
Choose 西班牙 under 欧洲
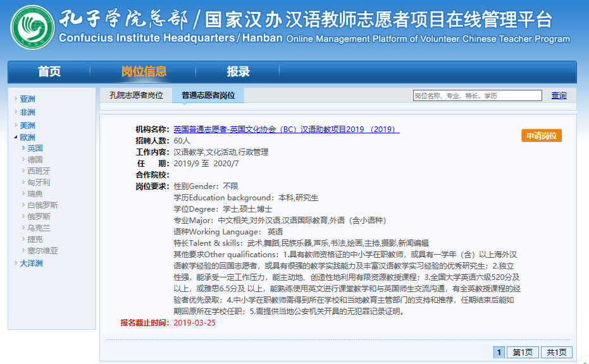point(39,171)
